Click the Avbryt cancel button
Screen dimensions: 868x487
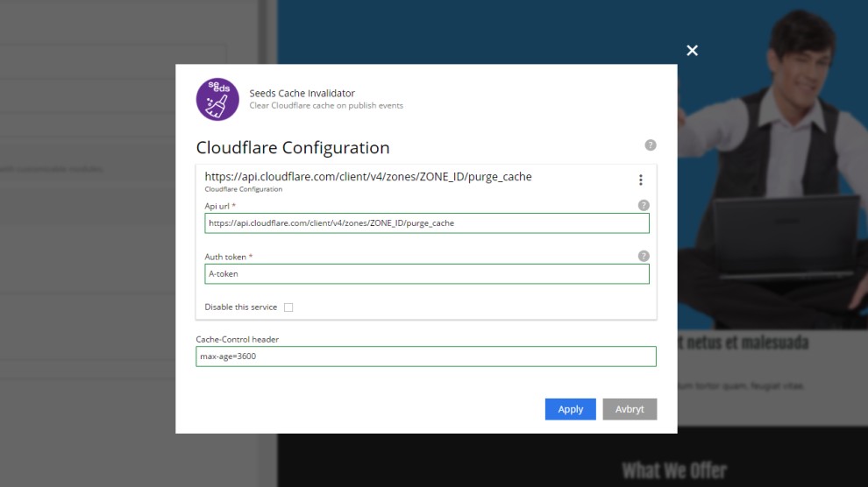click(630, 409)
